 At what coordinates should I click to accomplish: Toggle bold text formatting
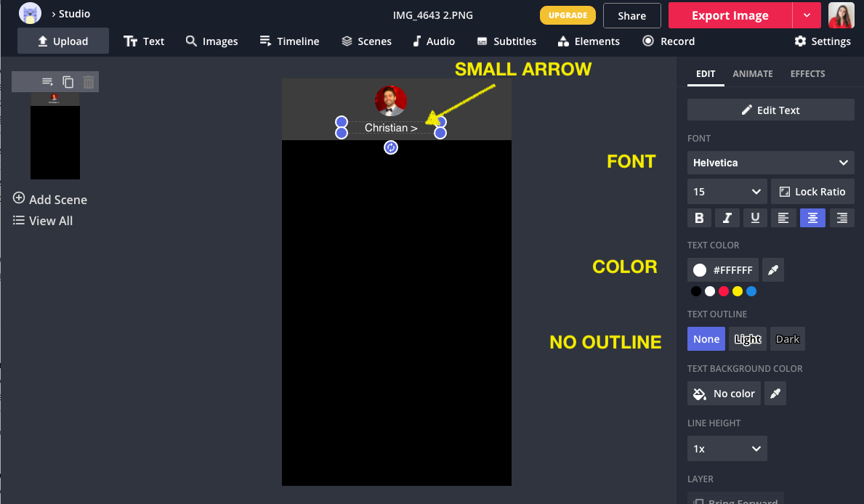tap(699, 218)
